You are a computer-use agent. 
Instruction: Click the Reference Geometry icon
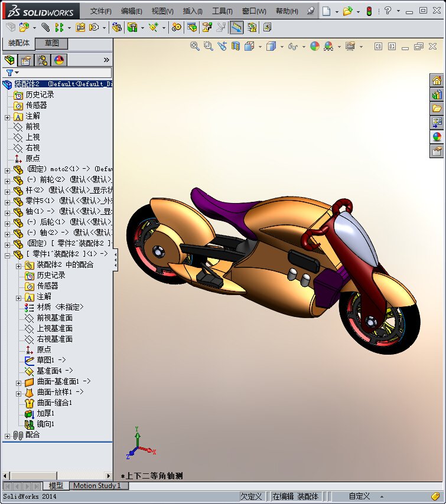[x=154, y=28]
